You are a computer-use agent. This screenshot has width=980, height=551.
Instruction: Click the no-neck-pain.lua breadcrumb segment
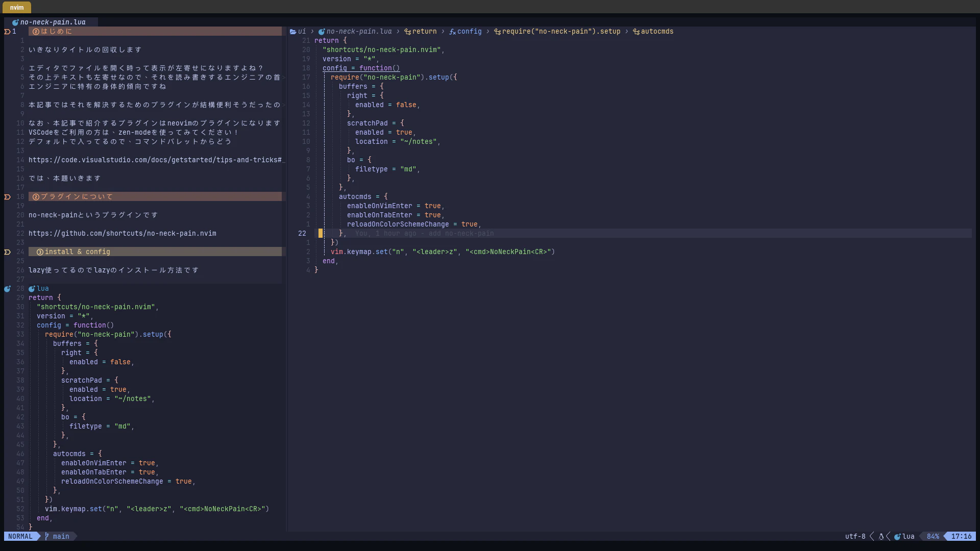pyautogui.click(x=359, y=32)
